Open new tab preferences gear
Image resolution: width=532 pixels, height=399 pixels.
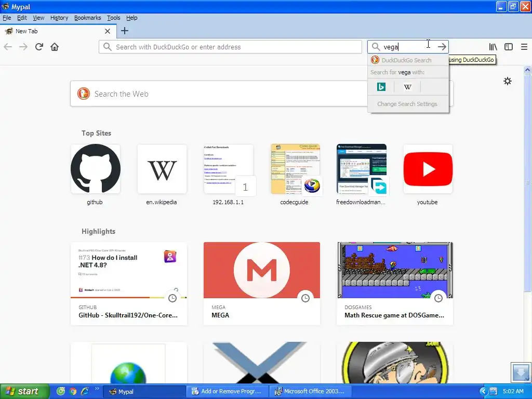pos(508,81)
